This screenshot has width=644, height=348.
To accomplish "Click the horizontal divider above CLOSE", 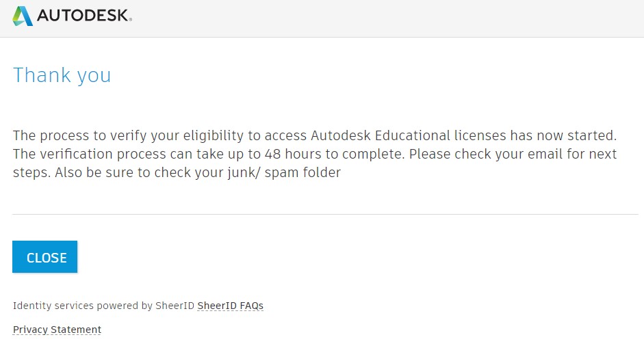I will (324, 214).
